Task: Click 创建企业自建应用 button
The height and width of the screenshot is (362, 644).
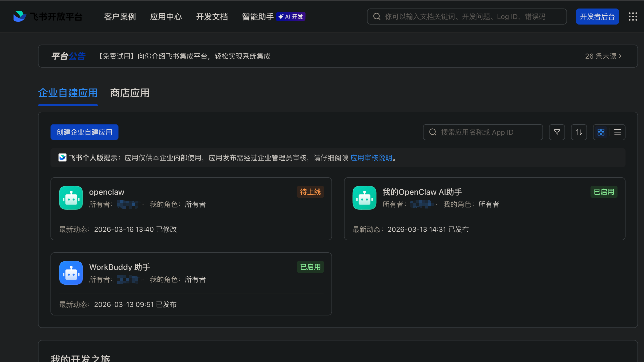Action: pos(84,132)
